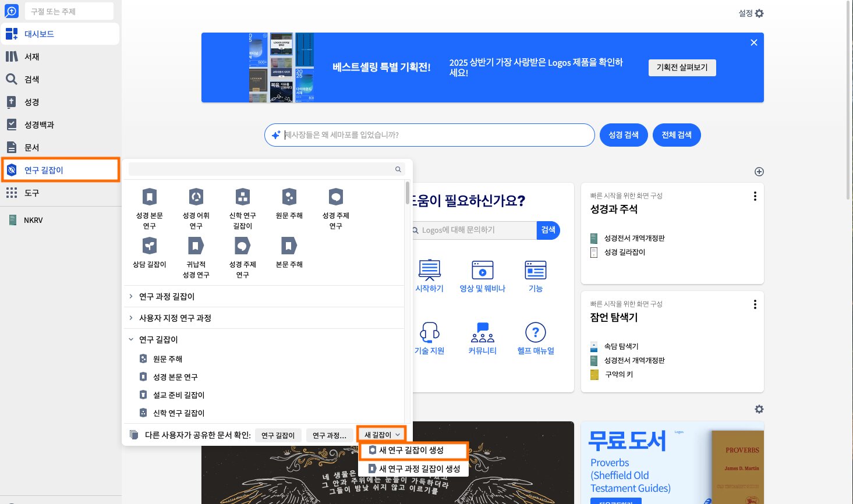Click the 검색 button in the help card

pyautogui.click(x=548, y=230)
